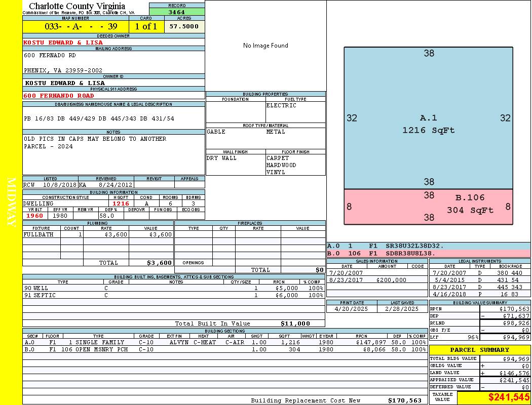This screenshot has width=532, height=405.
Task: Click mailing address line 600 FERNADO RD
Action: tap(50, 55)
